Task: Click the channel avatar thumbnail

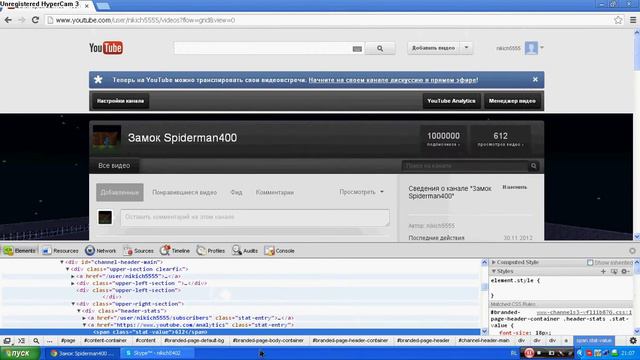Action: (107, 139)
